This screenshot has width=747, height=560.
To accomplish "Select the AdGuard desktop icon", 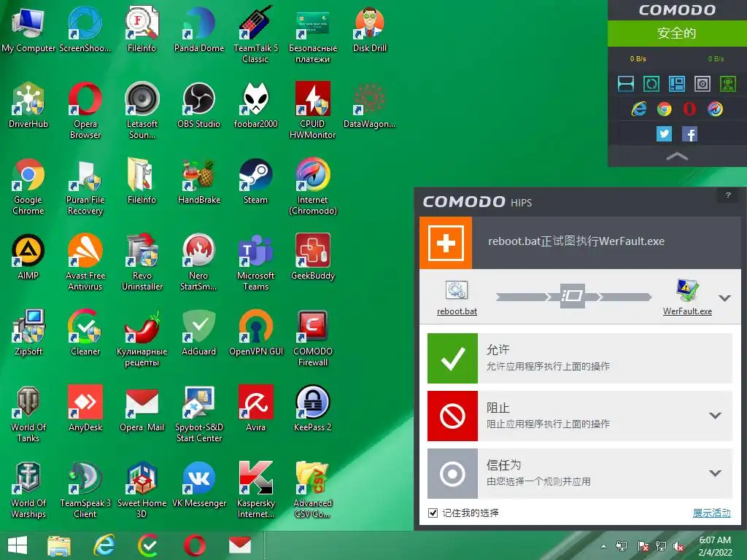I will [x=198, y=332].
